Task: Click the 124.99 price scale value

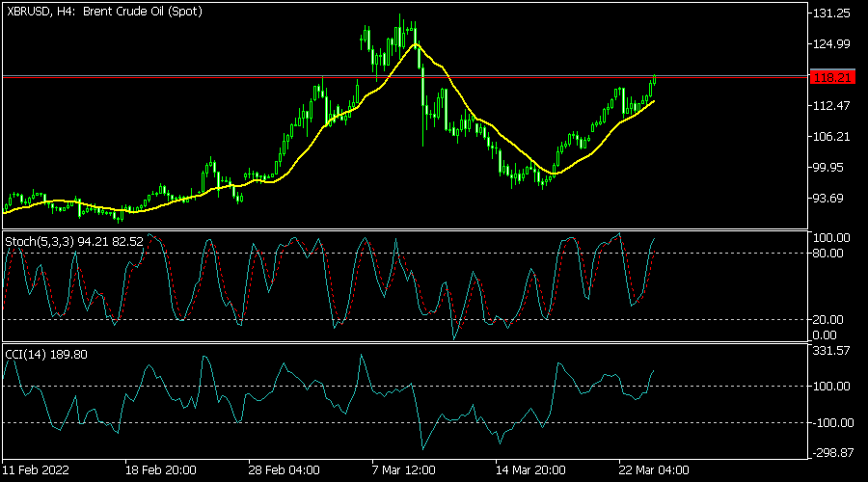Action: [831, 43]
